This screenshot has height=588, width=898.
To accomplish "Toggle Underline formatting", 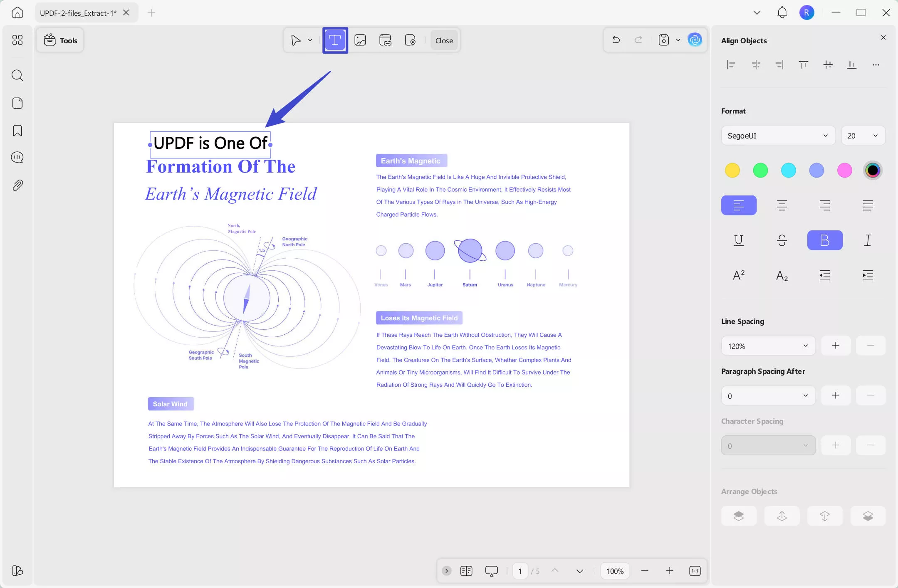I will tap(739, 240).
